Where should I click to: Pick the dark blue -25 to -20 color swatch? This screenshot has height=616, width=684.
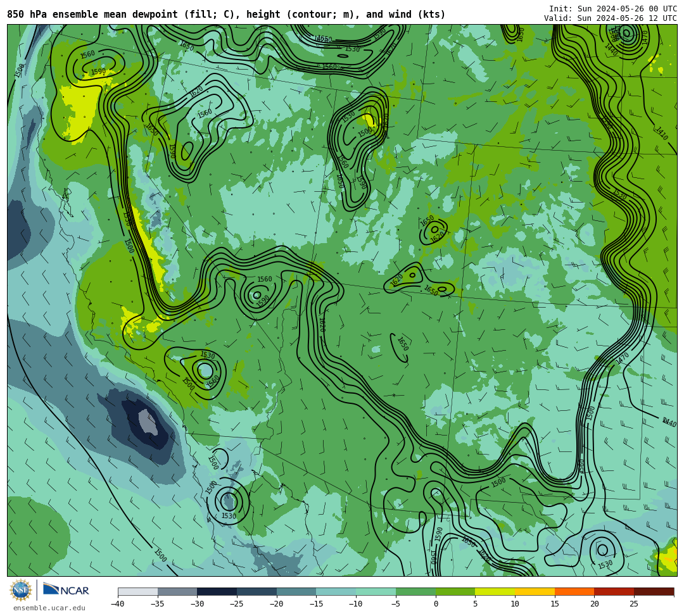(x=257, y=591)
